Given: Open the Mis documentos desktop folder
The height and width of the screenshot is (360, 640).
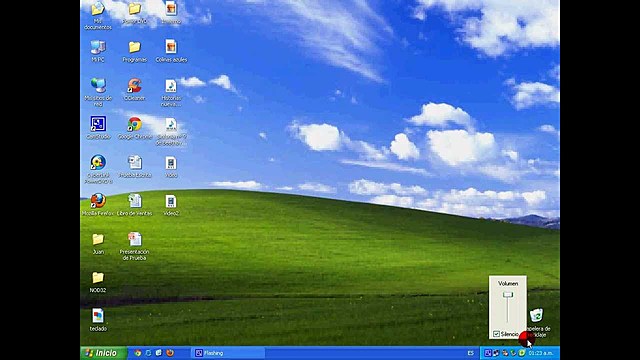Looking at the screenshot, I should (98, 9).
